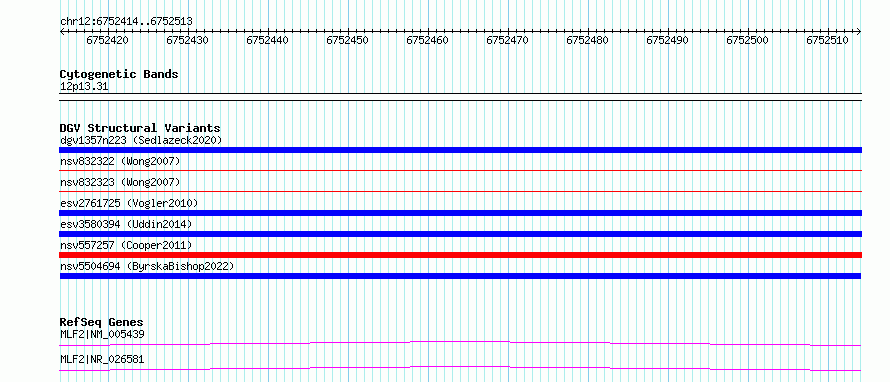Select ruler position 6752450
The height and width of the screenshot is (382, 890).
click(x=347, y=40)
